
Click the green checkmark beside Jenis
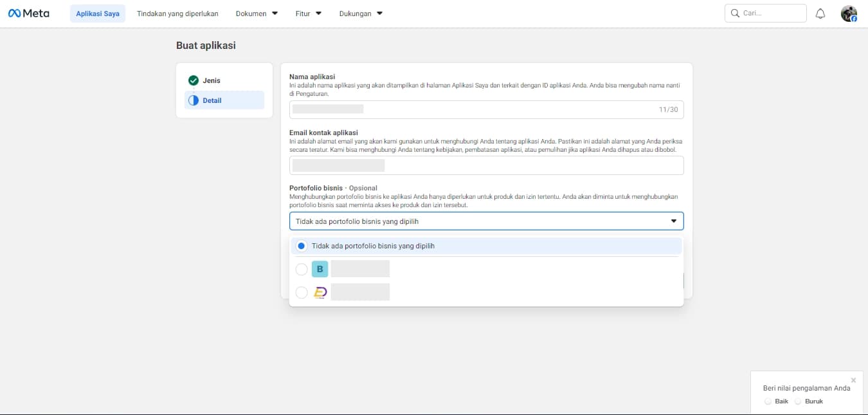[194, 80]
